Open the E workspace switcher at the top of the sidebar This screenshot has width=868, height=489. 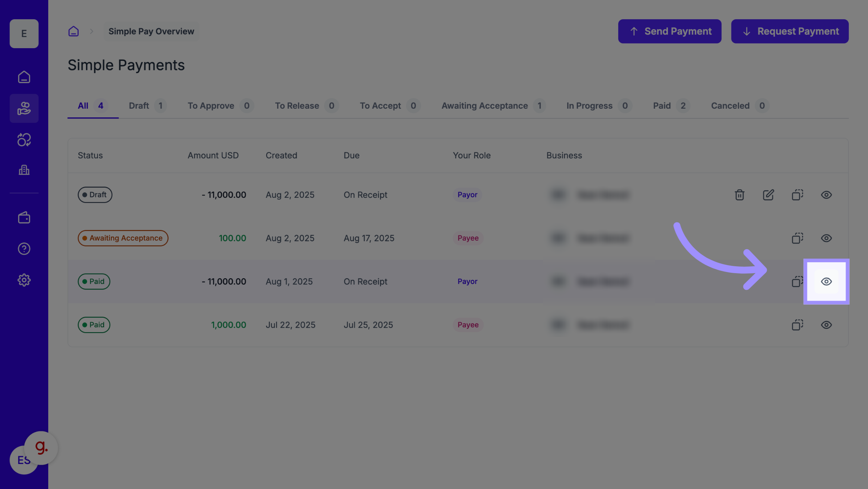(x=24, y=34)
